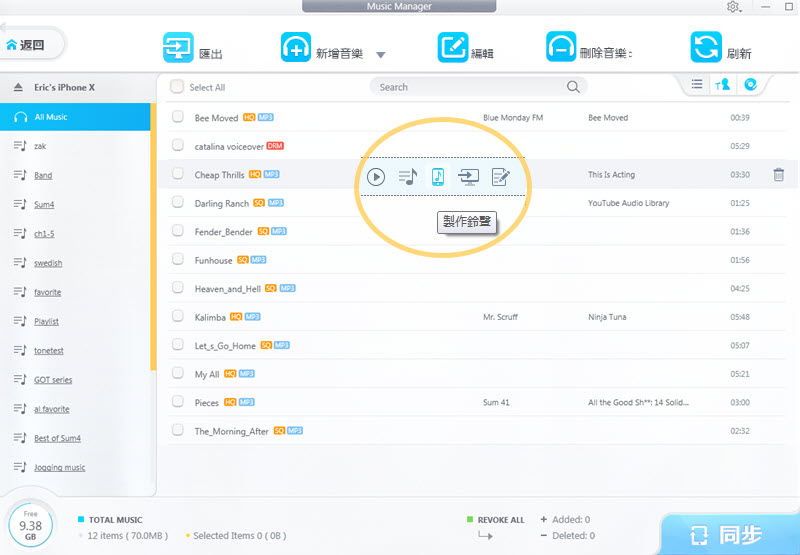Open the favorite playlist in sidebar
800x555 pixels.
(47, 292)
